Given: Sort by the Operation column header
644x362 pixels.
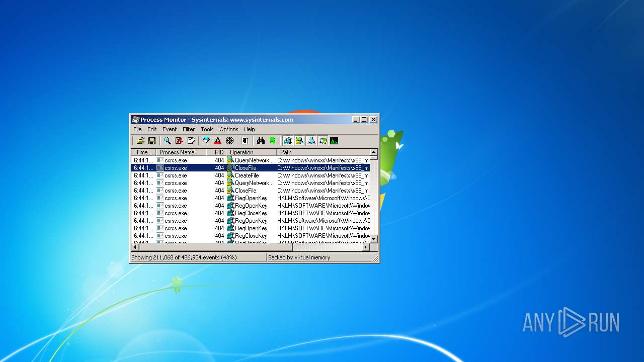Looking at the screenshot, I should (x=252, y=152).
